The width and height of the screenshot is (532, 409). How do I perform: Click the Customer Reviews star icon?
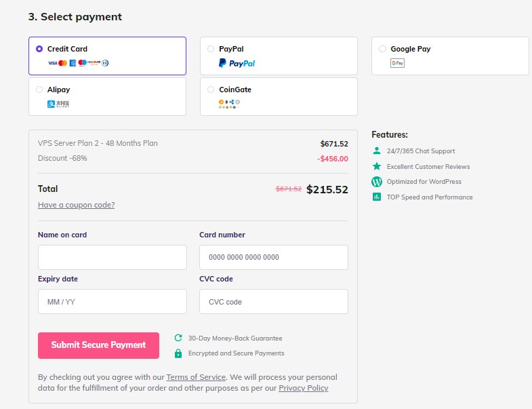377,166
